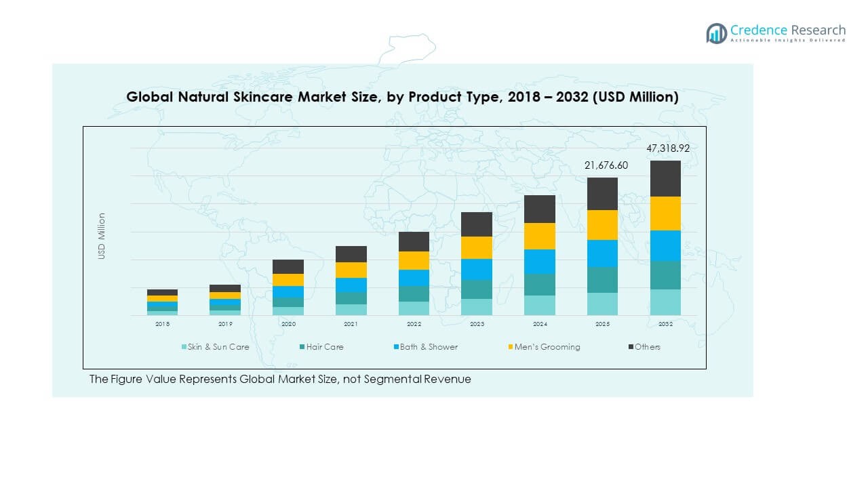
Task: Click the Skin & Sun Care legend swatch
Action: tap(184, 347)
